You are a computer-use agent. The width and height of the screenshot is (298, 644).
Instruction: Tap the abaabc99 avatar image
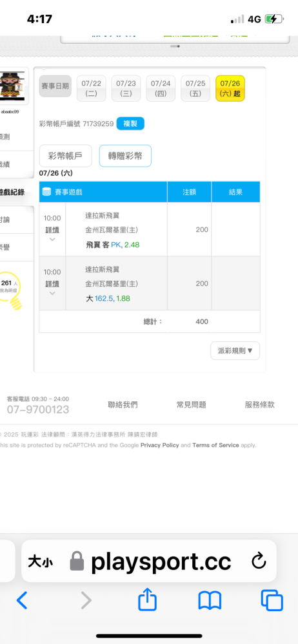(14, 87)
